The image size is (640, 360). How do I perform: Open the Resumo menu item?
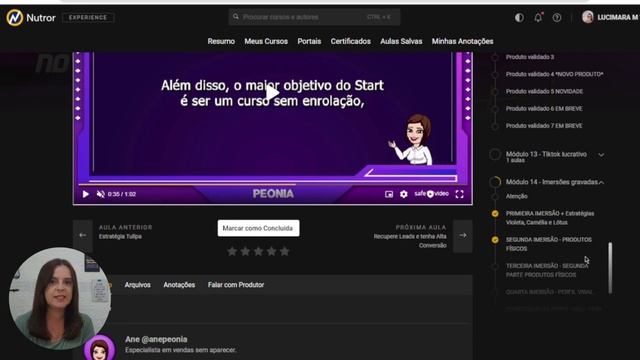[221, 41]
